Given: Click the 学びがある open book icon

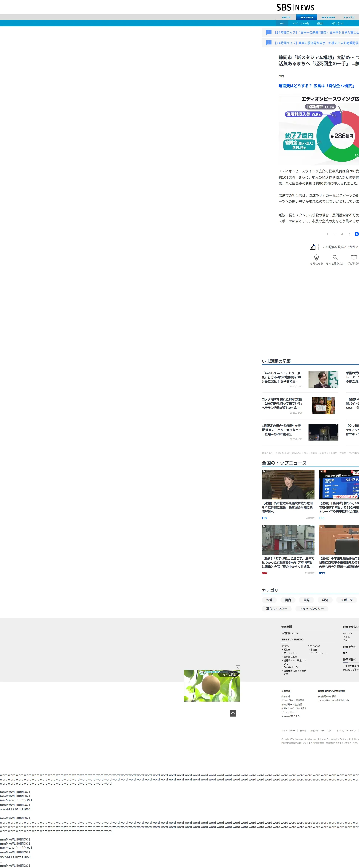Looking at the screenshot, I should pos(354,257).
